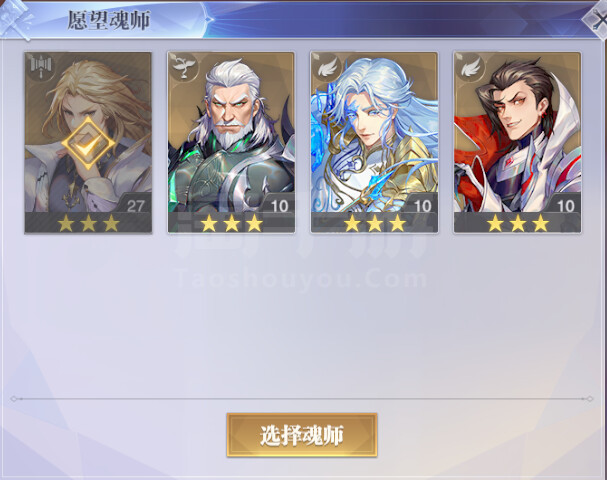Click the three stars under white-bearded hero

[231, 223]
